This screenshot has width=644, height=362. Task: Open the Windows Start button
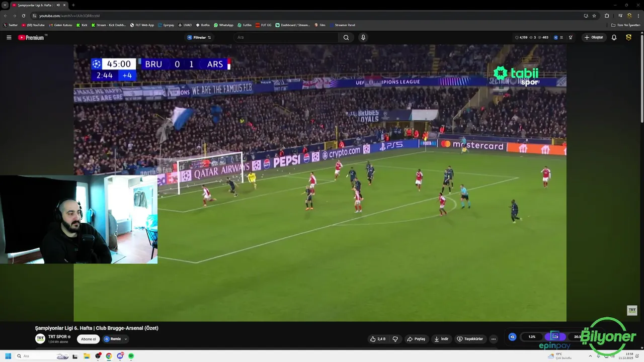(x=8, y=356)
